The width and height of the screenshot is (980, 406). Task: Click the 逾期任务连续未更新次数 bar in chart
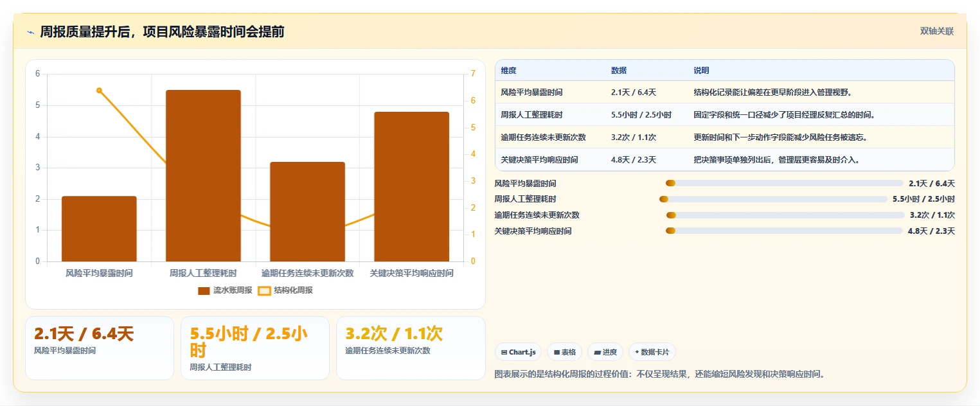click(307, 211)
